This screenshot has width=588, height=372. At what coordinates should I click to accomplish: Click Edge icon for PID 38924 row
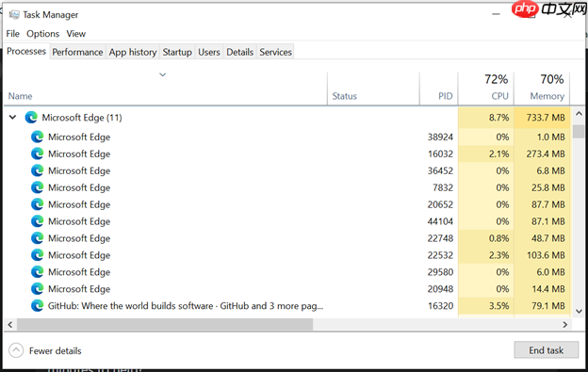(x=37, y=137)
